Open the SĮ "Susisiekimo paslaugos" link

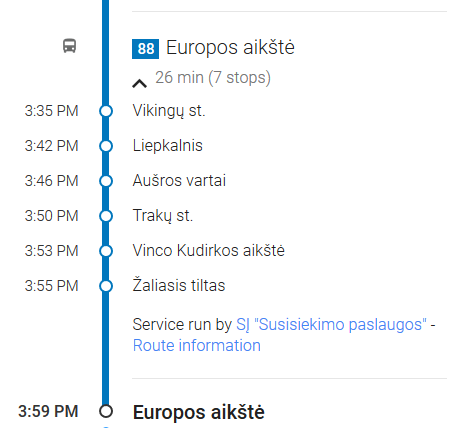click(331, 324)
